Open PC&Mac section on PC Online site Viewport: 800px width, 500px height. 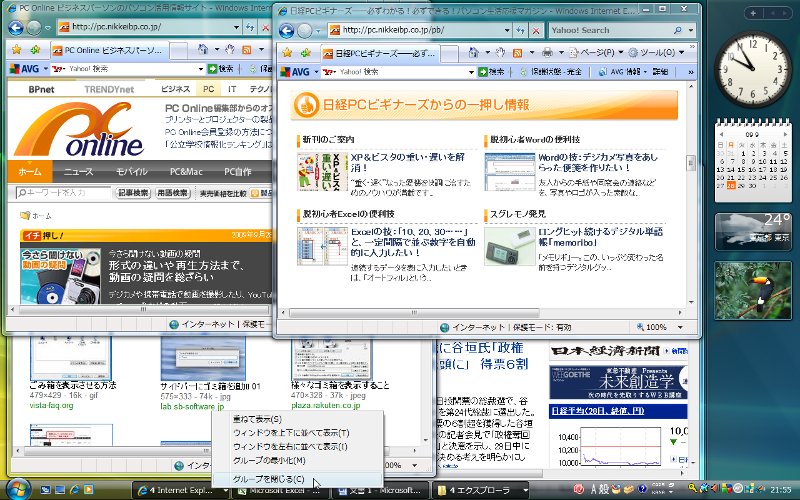(x=186, y=171)
